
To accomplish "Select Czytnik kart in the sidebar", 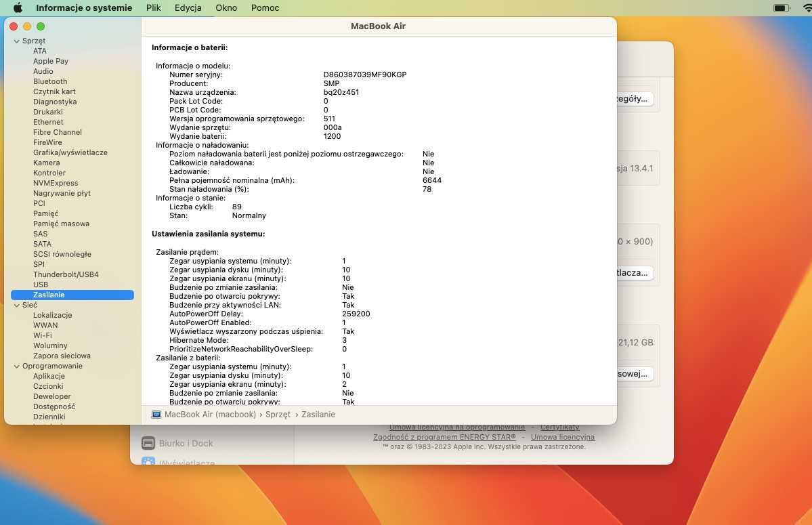I will (54, 91).
